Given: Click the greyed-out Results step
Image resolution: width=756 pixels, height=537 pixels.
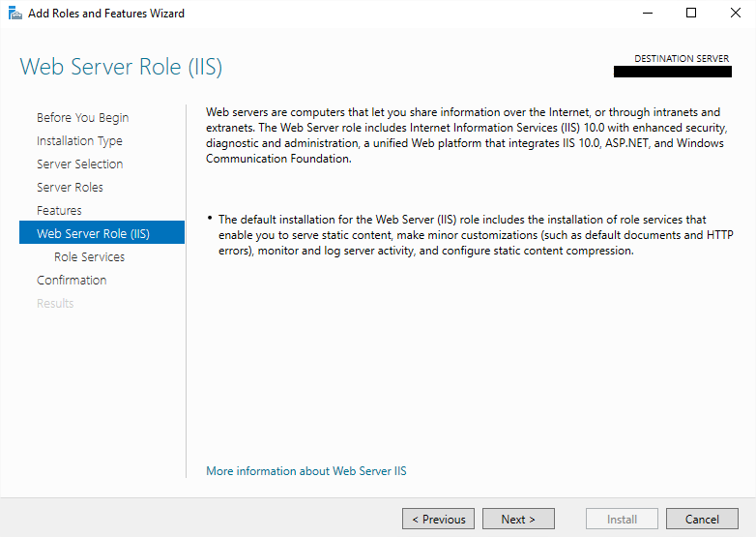Looking at the screenshot, I should pyautogui.click(x=55, y=304).
